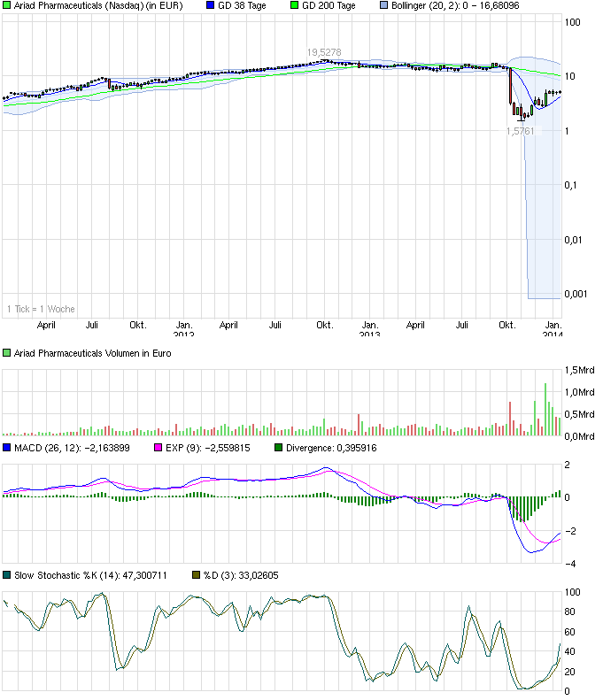603x700 pixels.
Task: Click the olive %D (3) legend swatch
Action: tap(197, 575)
